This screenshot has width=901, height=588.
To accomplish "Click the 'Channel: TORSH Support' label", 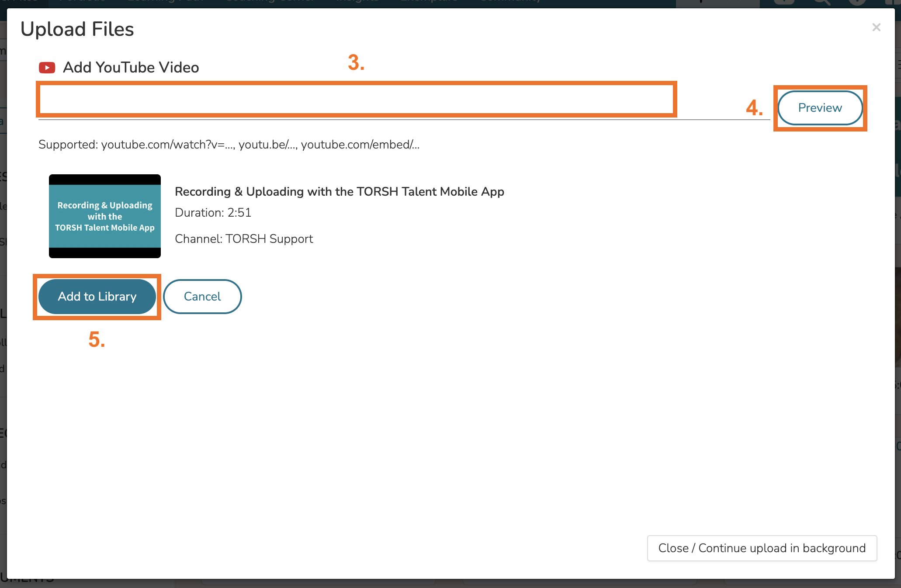I will click(x=244, y=239).
